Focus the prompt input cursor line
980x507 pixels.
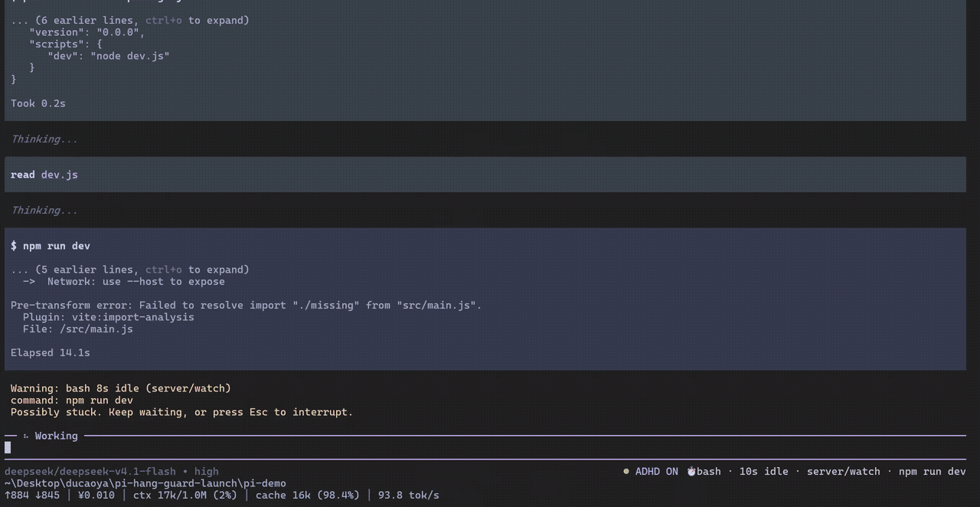click(485, 448)
